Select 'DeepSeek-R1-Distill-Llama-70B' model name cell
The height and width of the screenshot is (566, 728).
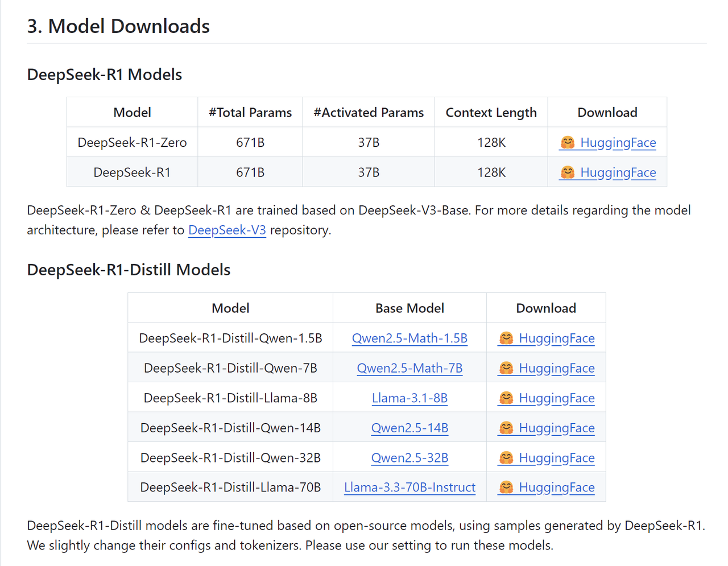coord(230,487)
